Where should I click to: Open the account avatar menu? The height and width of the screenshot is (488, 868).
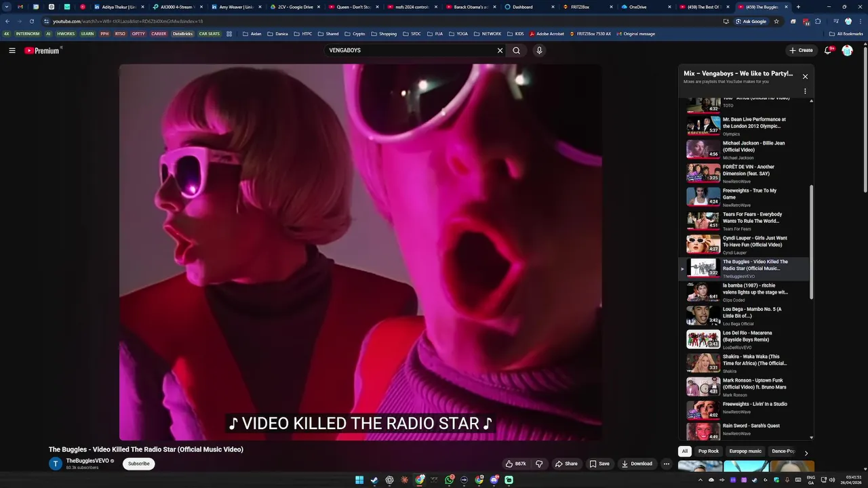pyautogui.click(x=847, y=50)
